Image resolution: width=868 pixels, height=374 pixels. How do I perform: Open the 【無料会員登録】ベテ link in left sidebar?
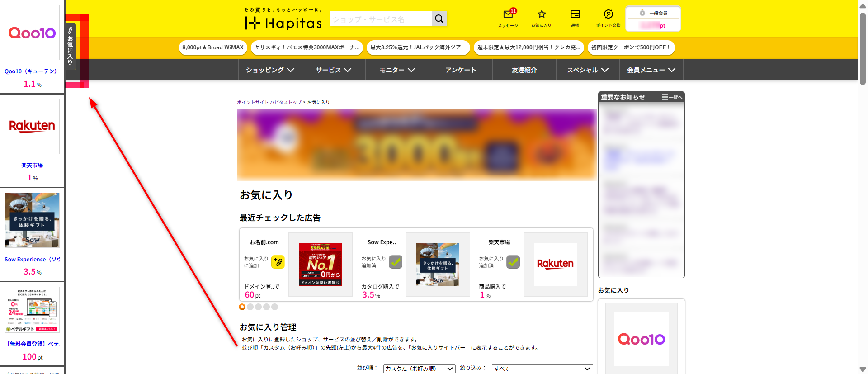pos(32,344)
